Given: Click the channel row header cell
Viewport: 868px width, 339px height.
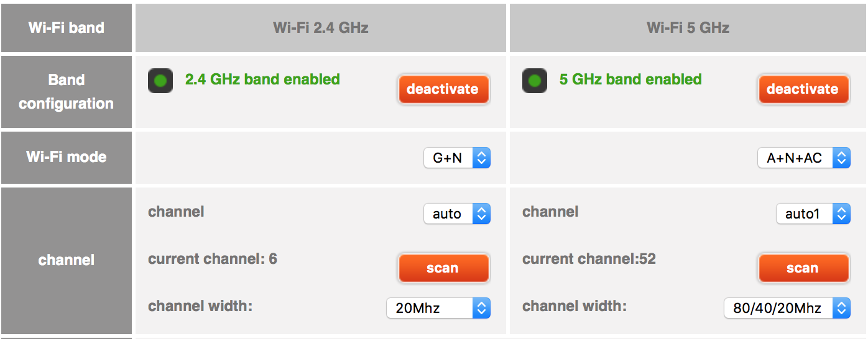Looking at the screenshot, I should (67, 260).
